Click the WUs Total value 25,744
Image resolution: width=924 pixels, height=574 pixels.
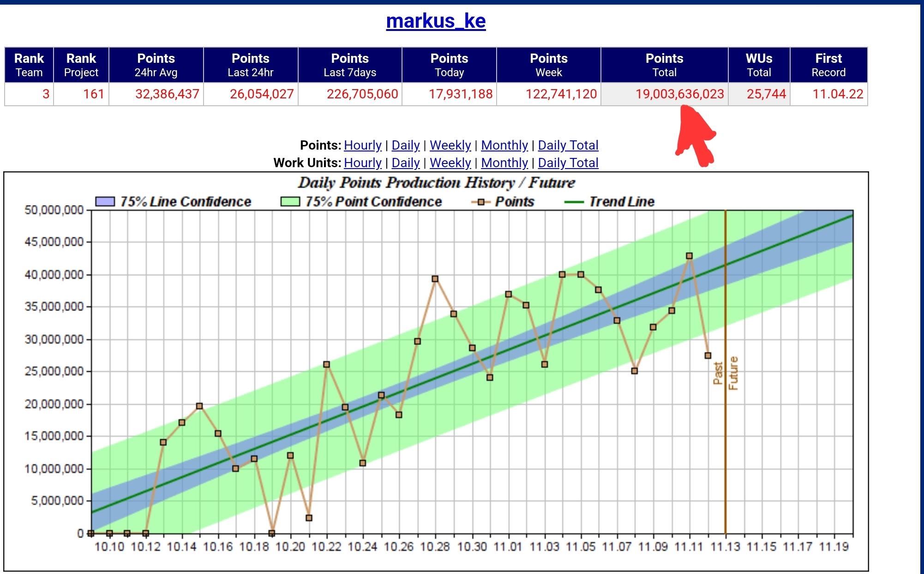(x=766, y=94)
